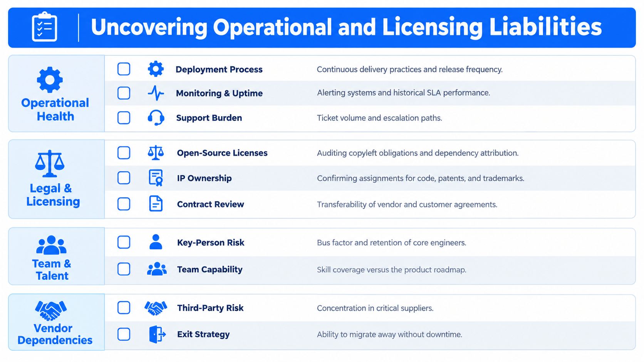Mark the Contract Review checkbox

[124, 204]
